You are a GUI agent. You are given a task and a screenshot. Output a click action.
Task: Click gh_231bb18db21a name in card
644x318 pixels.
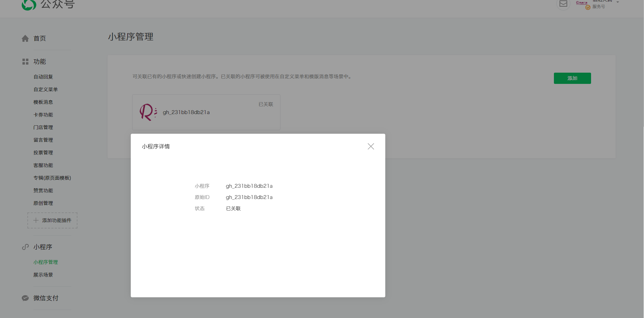pos(186,112)
